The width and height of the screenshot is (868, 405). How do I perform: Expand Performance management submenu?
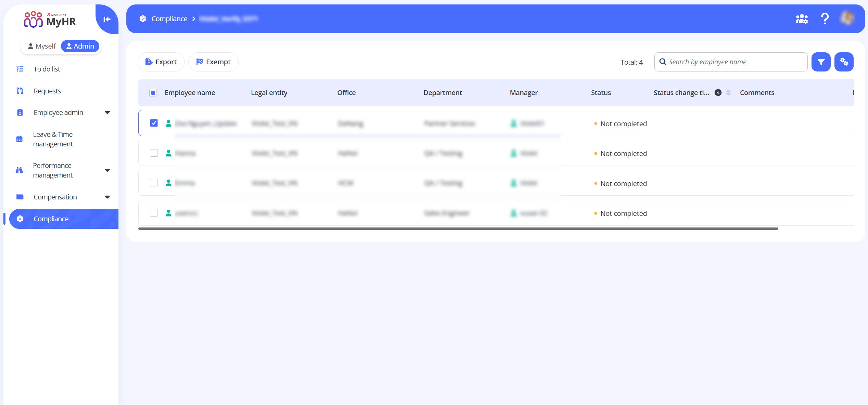pos(107,170)
